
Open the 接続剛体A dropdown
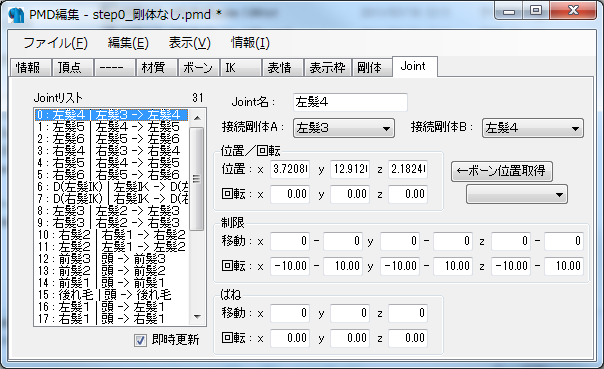(344, 128)
